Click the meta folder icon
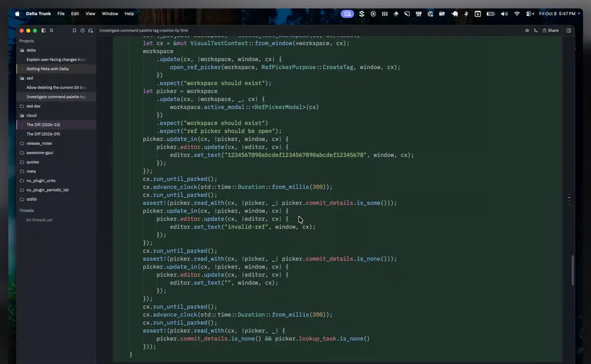 (22, 171)
